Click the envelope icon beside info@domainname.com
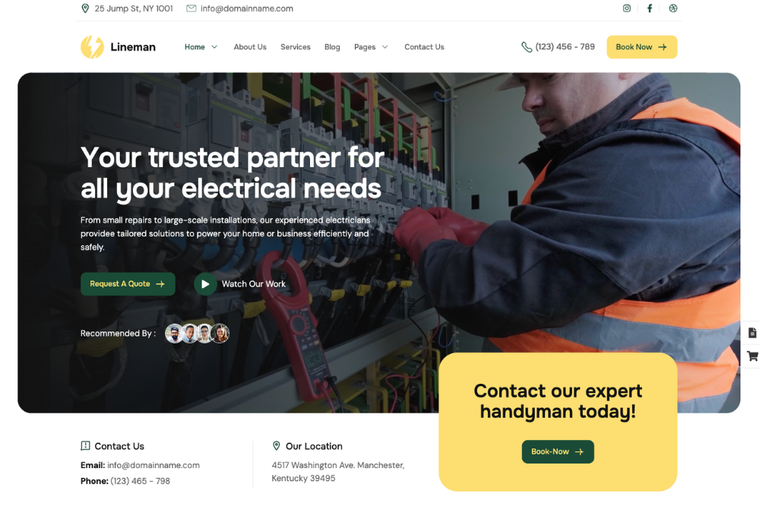The image size is (760, 532). point(192,8)
